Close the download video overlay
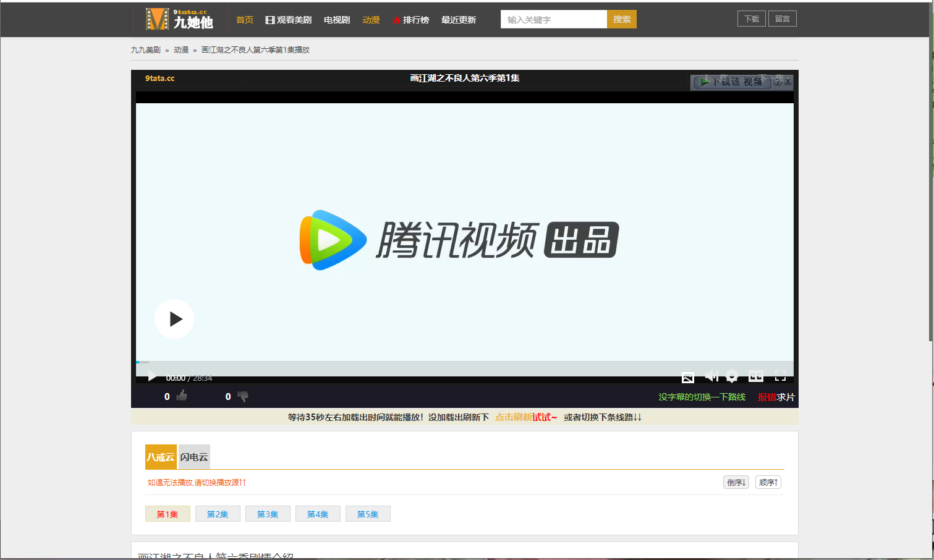Screen dimensions: 934x560 click(788, 82)
